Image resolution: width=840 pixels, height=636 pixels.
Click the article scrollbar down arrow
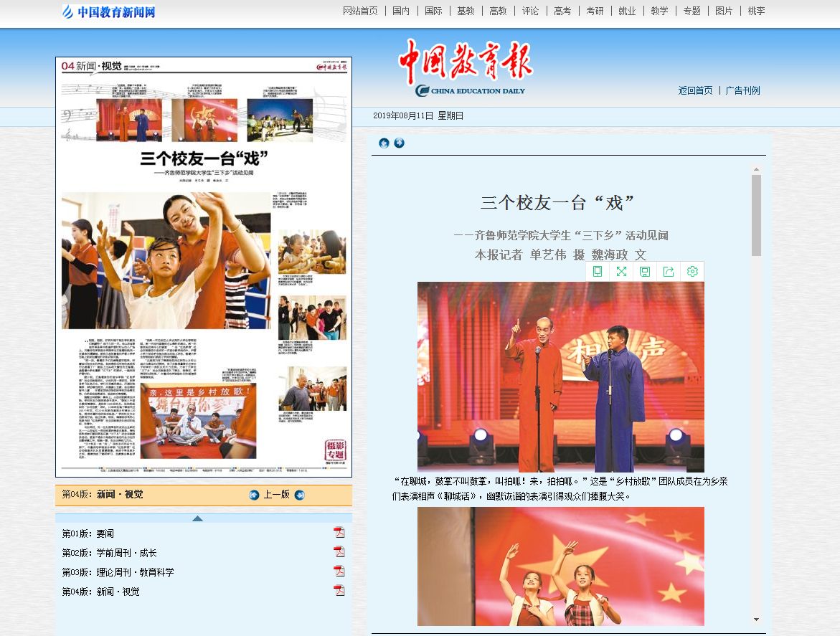tap(756, 619)
